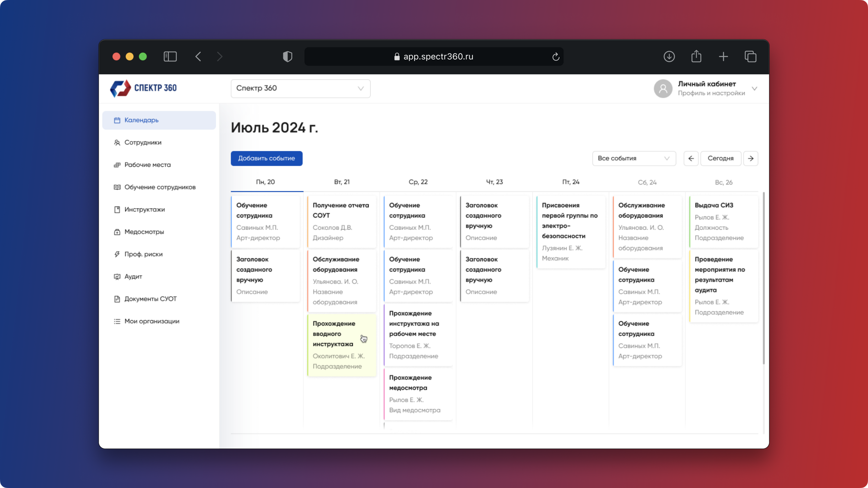Click the browser share icon

click(696, 57)
